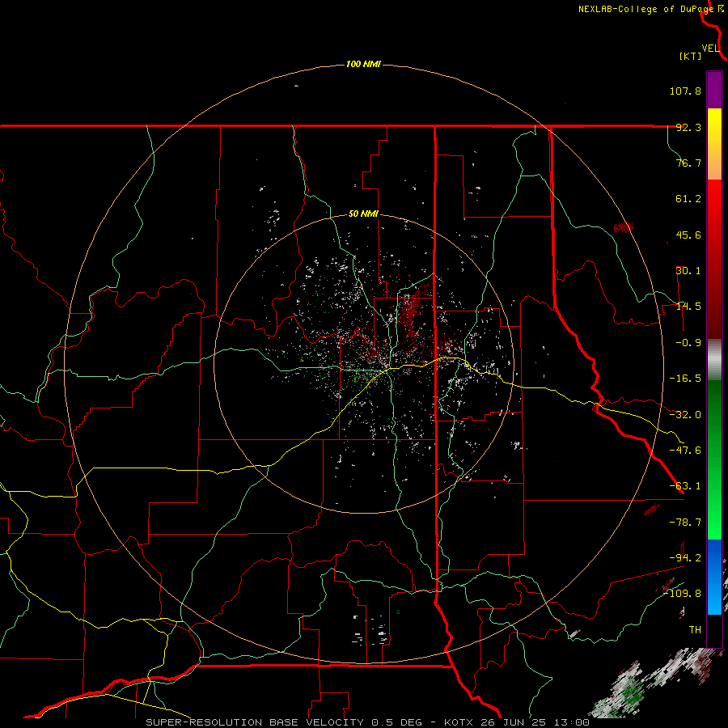Select the 45.6 scale value
The height and width of the screenshot is (728, 728).
tap(688, 235)
